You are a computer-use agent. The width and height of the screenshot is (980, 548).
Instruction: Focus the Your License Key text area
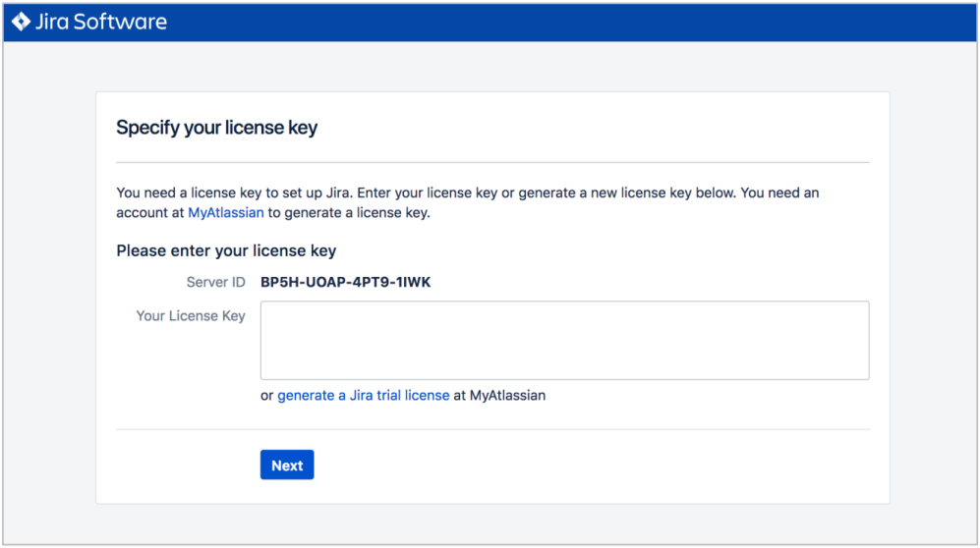click(564, 341)
